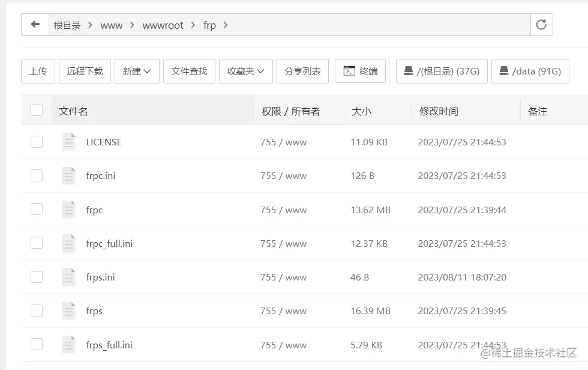Click the file icon beside 16.39 MB frps

coord(68,311)
